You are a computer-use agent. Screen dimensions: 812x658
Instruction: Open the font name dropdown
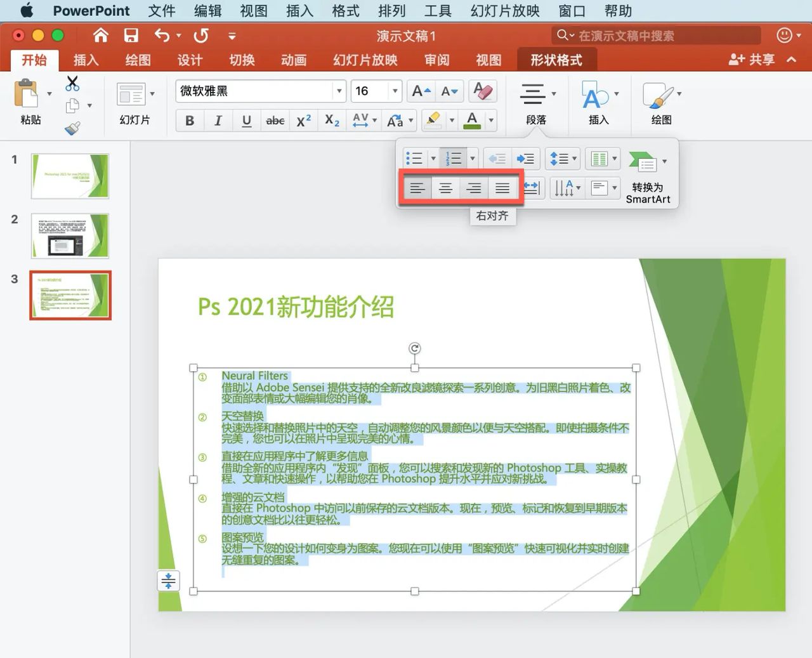point(339,91)
